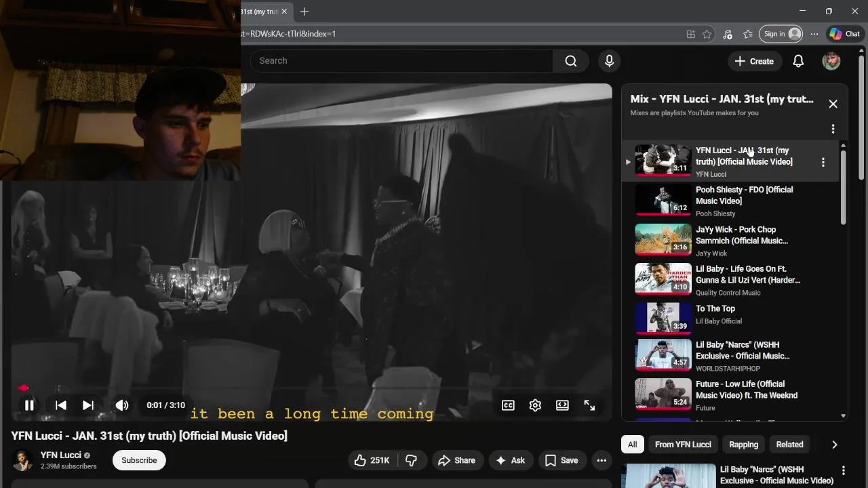
Task: Select the All filter chip
Action: (x=632, y=445)
